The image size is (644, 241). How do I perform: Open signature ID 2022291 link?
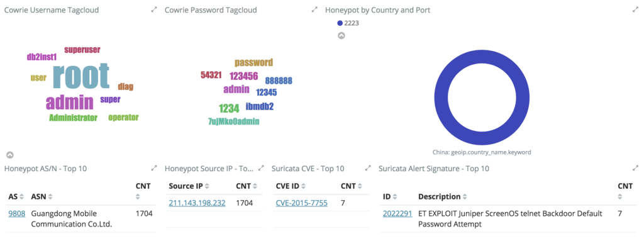pyautogui.click(x=397, y=213)
